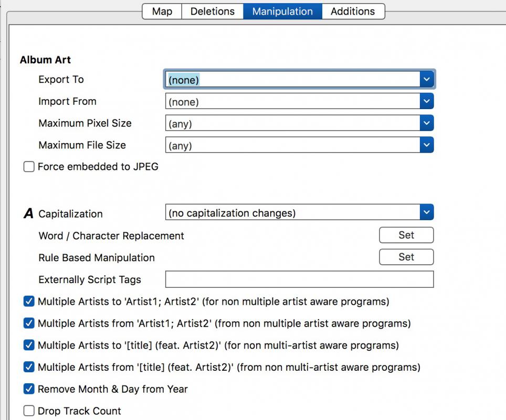Enable the Drop Track Count checkbox
Screen dimensions: 506x420
pos(29,411)
